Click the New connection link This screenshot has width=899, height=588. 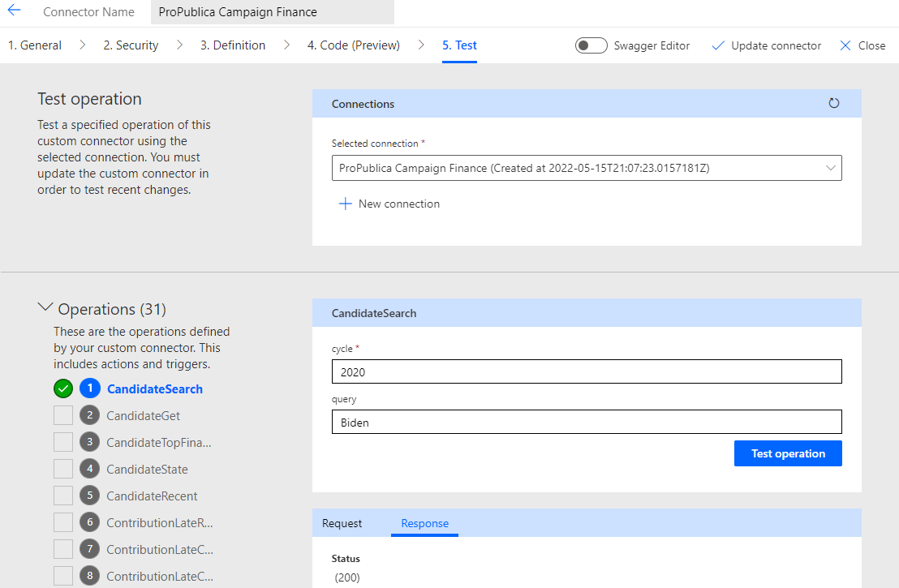(399, 204)
